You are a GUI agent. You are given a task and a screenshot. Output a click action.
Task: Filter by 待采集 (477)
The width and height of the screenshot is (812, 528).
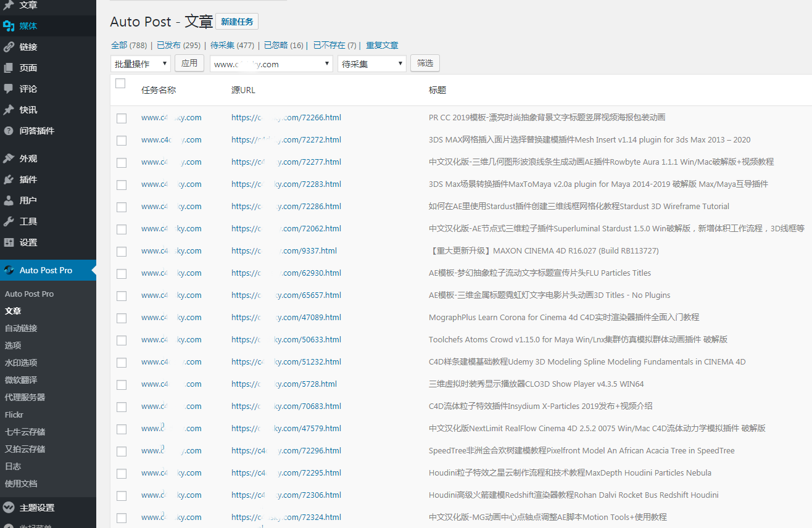click(232, 45)
